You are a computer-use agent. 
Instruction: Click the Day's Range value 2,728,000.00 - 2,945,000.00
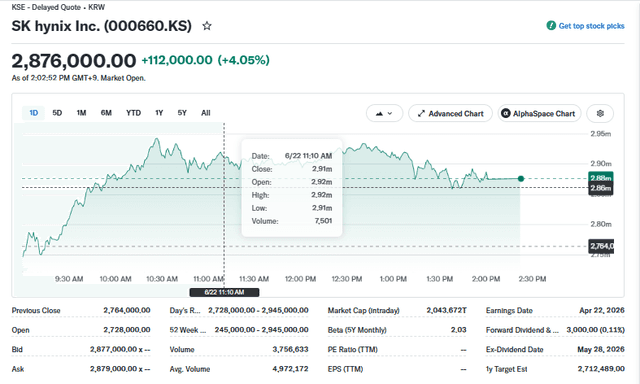258,310
